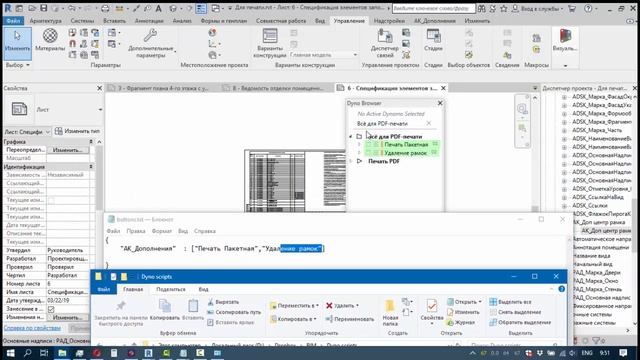Viewport: 640px width, 360px height.
Task: Click the Изменить тип button
Action: [77, 131]
